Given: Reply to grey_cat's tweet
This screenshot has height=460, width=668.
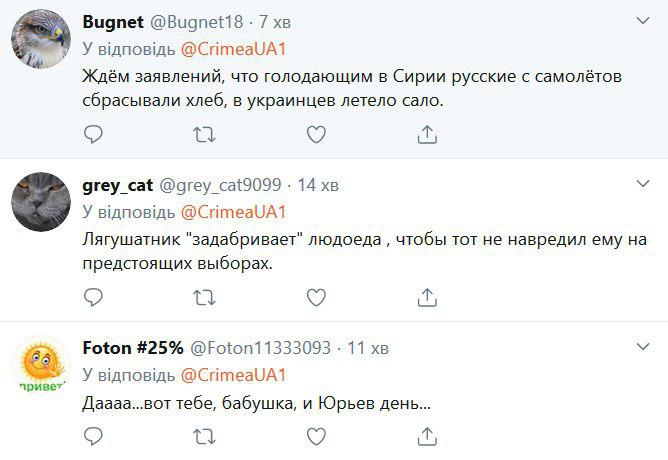Looking at the screenshot, I should point(93,297).
